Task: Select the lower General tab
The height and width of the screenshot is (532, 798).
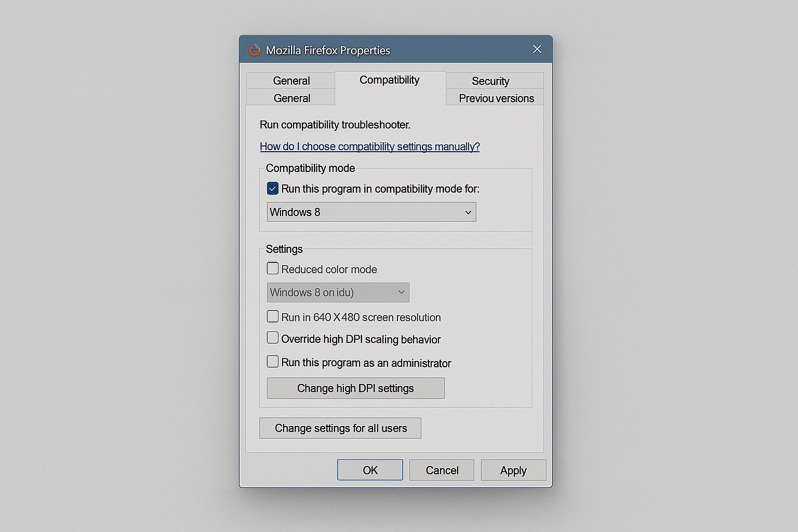Action: click(291, 98)
